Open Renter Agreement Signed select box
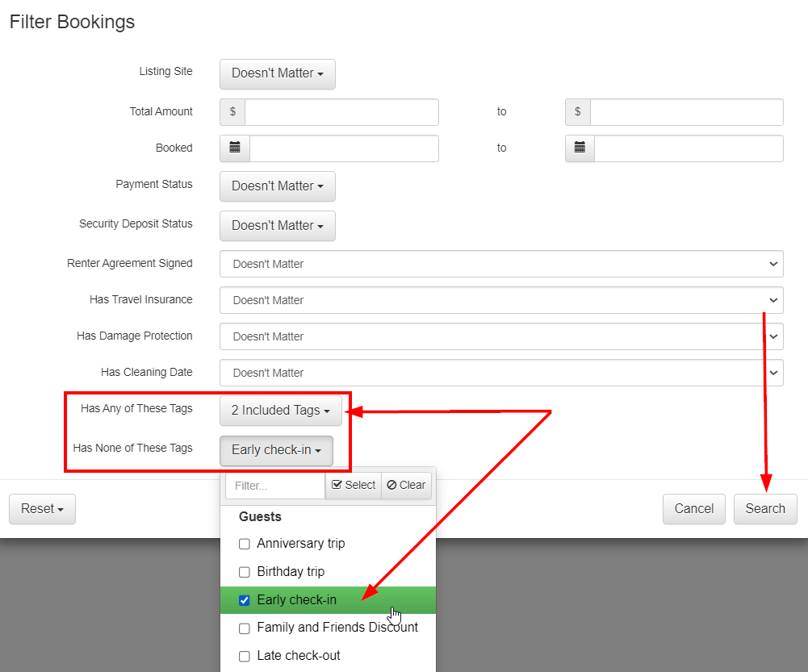 tap(500, 264)
